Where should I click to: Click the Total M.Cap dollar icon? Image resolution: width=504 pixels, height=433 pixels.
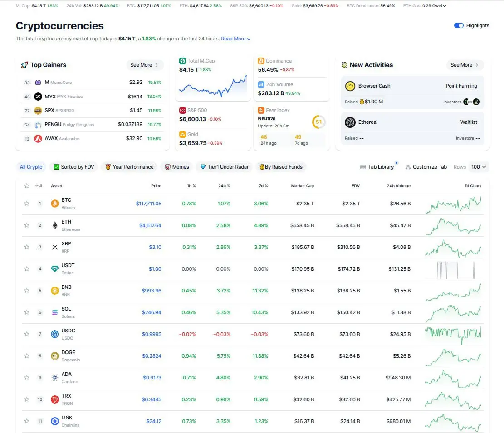[x=182, y=61]
